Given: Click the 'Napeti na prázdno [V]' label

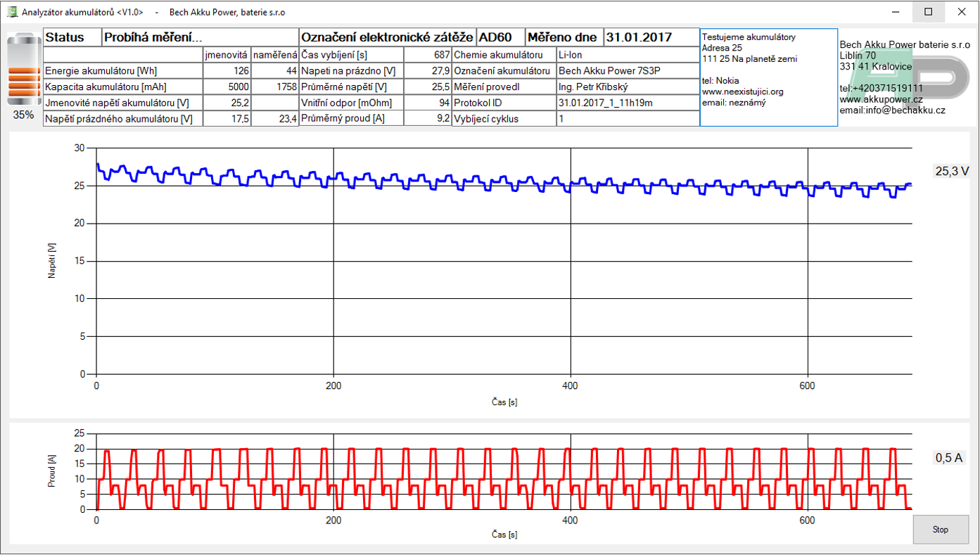Looking at the screenshot, I should point(348,70).
